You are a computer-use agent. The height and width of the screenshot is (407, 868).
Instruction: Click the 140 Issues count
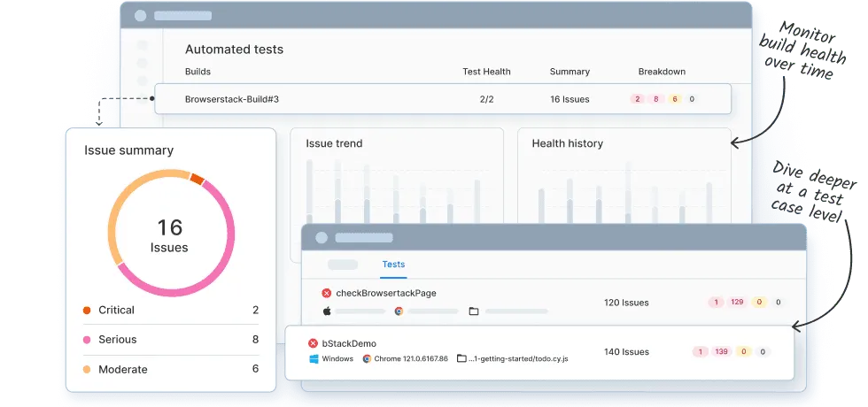click(626, 352)
